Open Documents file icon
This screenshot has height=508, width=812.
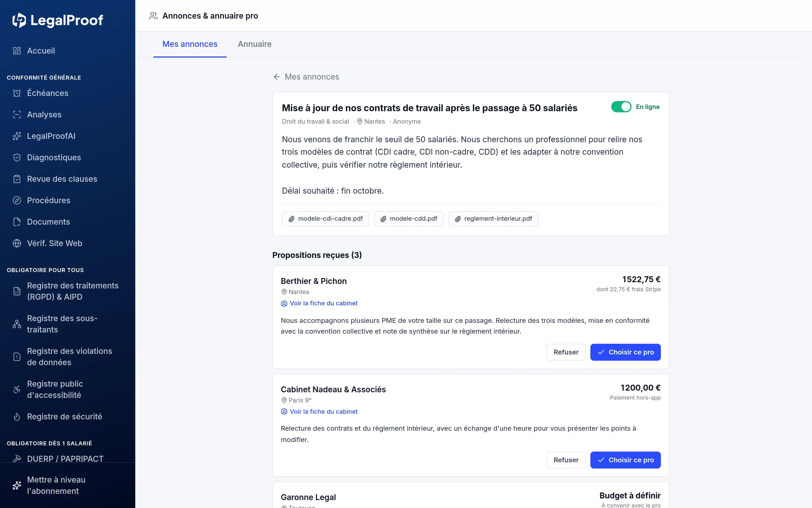click(17, 222)
